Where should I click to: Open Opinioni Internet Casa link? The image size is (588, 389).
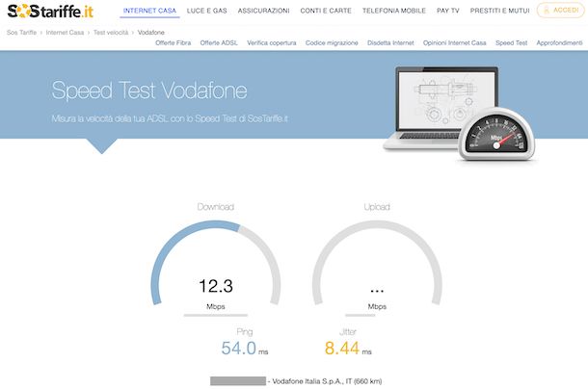tap(455, 43)
